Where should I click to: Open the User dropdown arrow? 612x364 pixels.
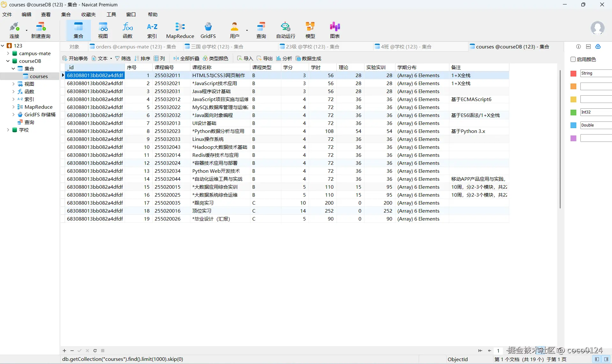tap(247, 31)
